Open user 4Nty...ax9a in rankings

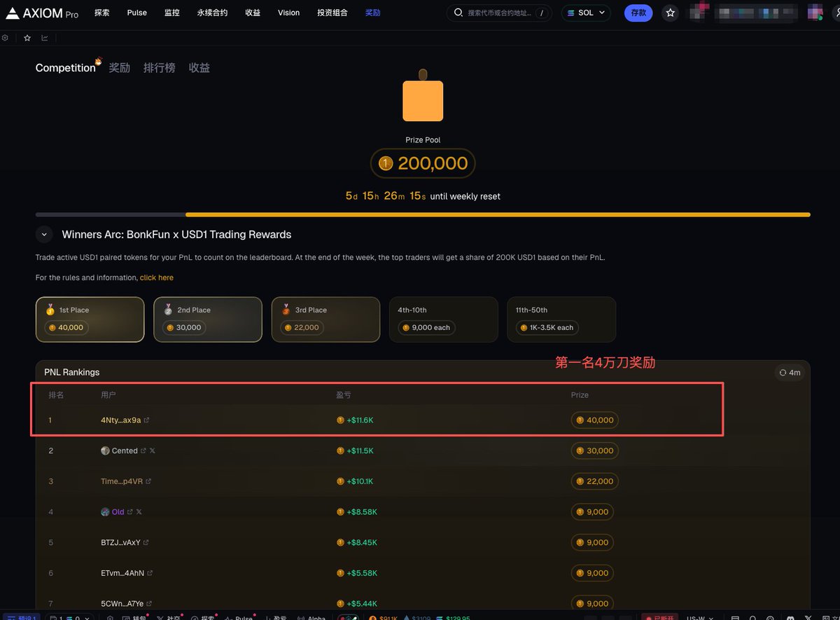[121, 420]
